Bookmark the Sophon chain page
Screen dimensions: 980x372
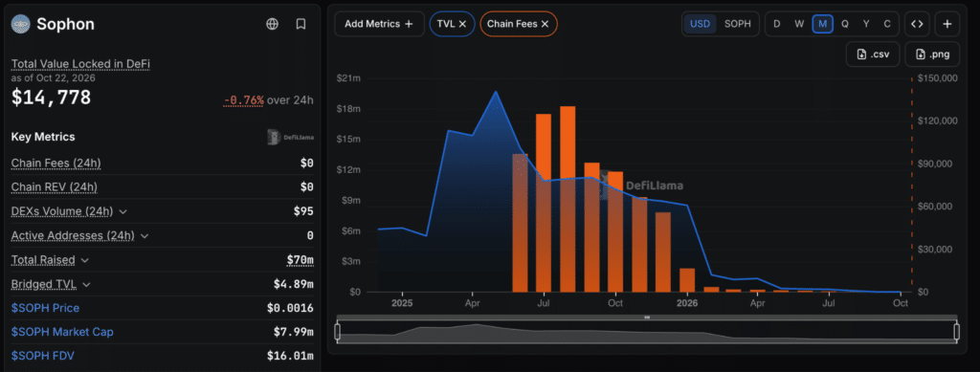(x=301, y=24)
